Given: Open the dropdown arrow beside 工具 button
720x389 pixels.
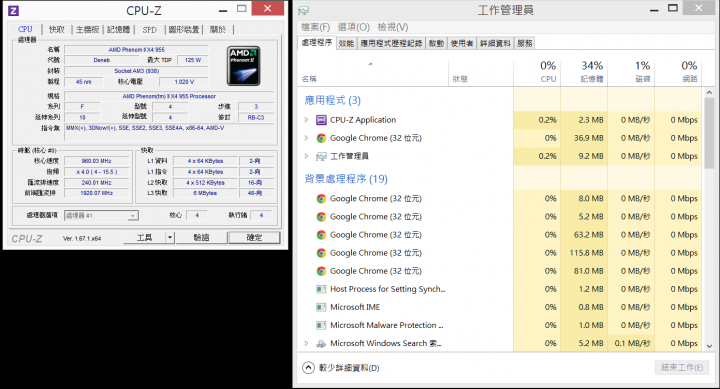Looking at the screenshot, I should pyautogui.click(x=170, y=237).
